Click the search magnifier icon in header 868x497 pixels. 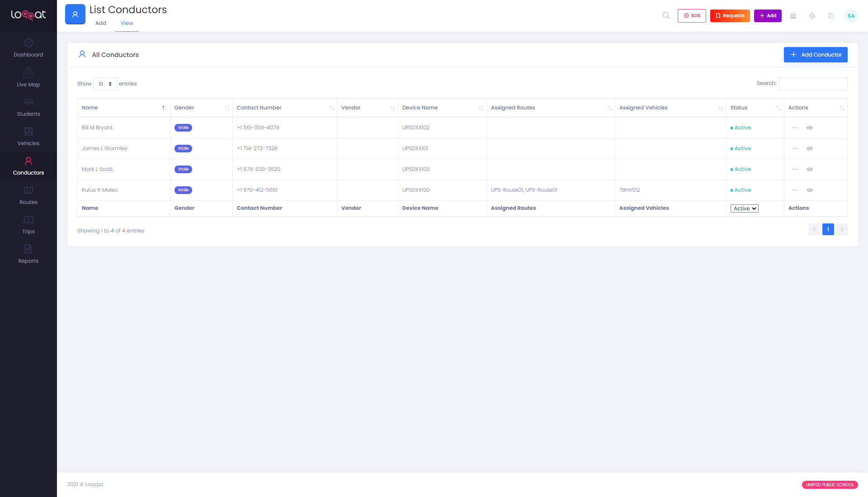pyautogui.click(x=666, y=16)
